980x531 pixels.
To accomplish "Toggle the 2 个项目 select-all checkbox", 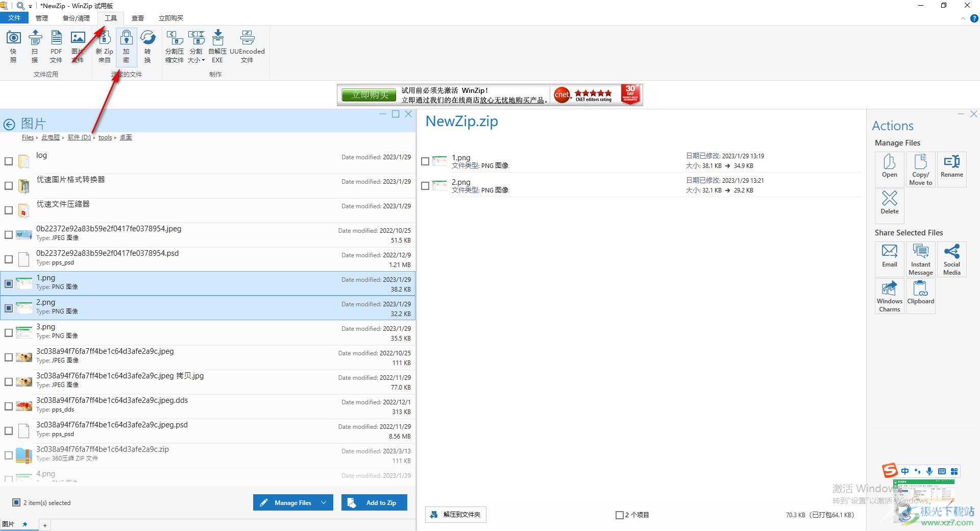I will pos(619,515).
